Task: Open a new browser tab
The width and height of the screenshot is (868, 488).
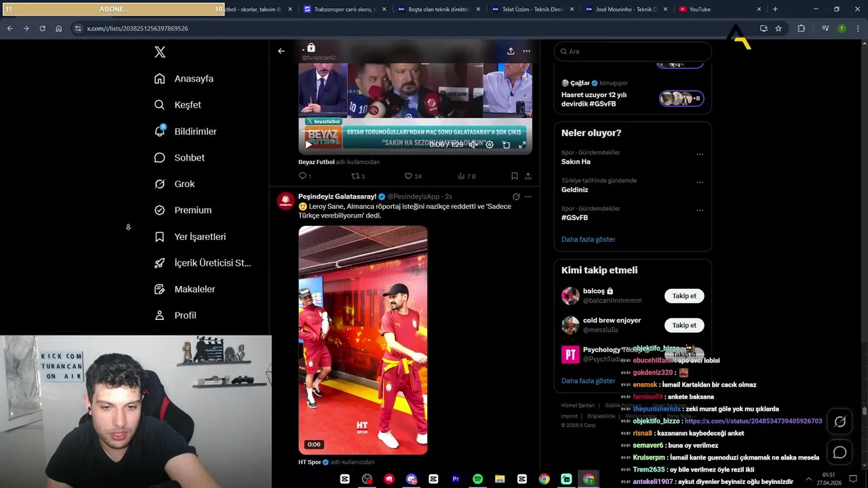Action: [x=775, y=9]
